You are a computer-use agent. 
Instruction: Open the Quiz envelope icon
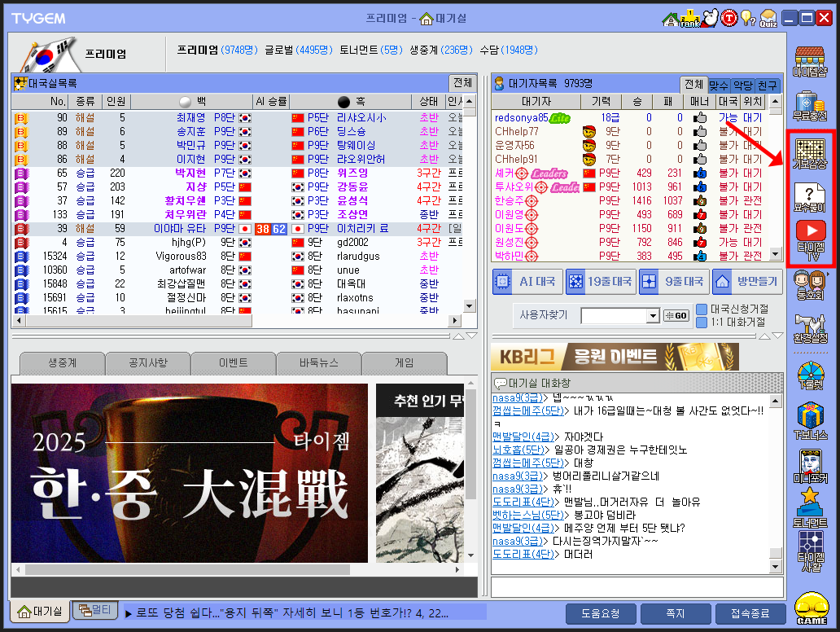click(x=768, y=18)
